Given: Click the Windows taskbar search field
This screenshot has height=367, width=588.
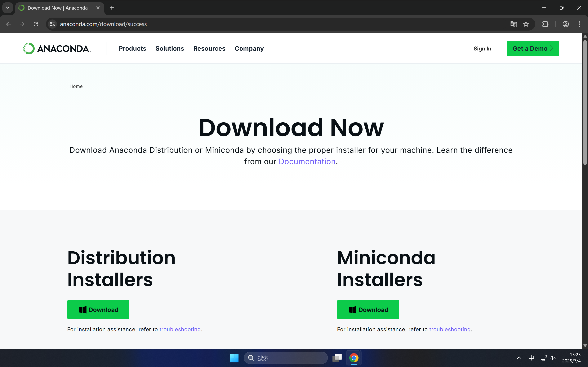Looking at the screenshot, I should tap(286, 358).
